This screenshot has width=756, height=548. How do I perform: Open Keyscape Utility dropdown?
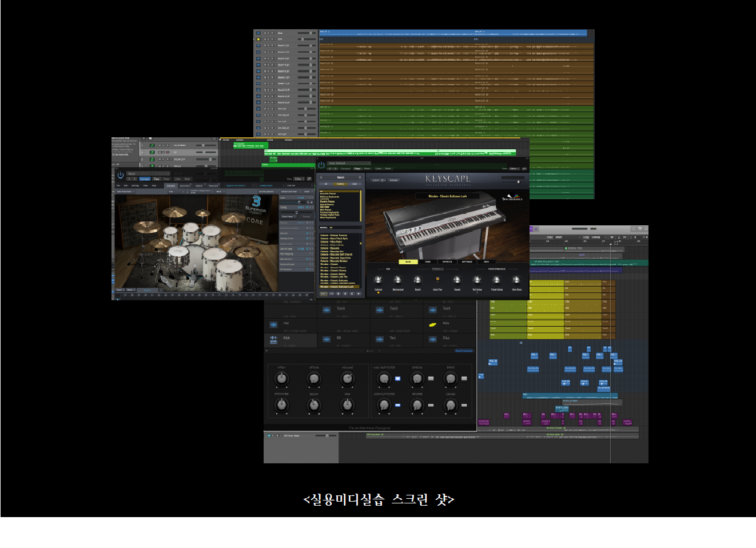point(379,180)
